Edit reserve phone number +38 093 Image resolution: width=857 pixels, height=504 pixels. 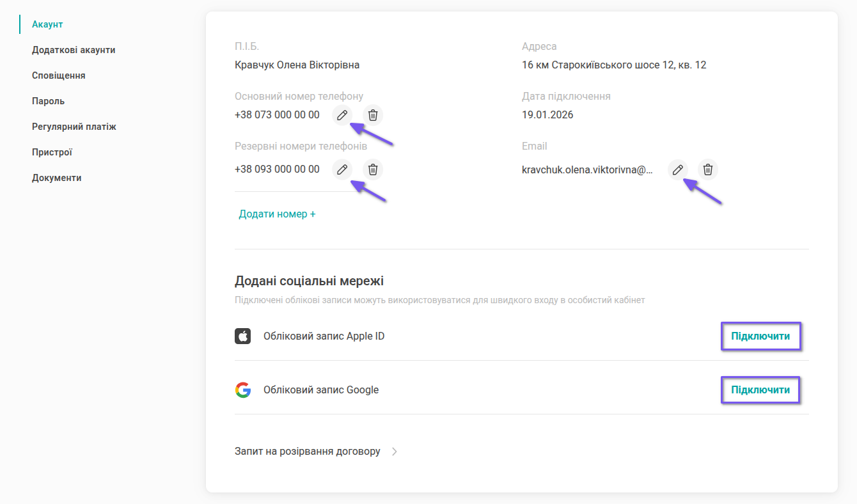[x=342, y=169]
